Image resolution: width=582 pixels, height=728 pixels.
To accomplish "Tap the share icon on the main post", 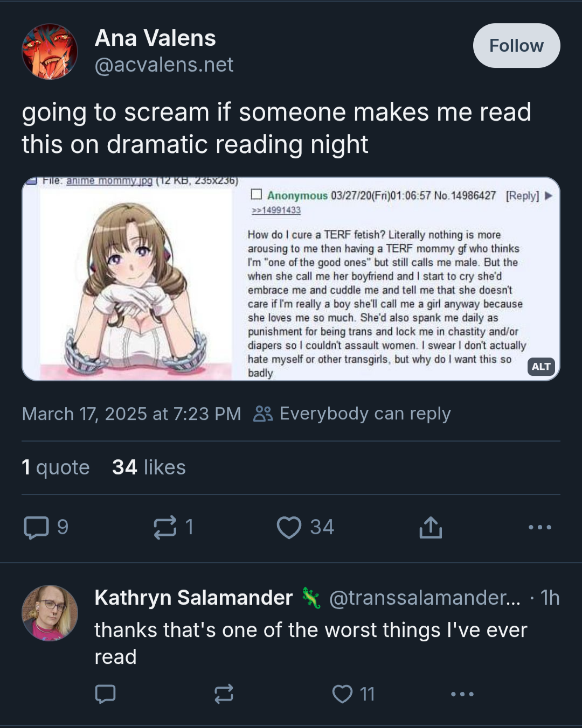I will click(x=431, y=527).
